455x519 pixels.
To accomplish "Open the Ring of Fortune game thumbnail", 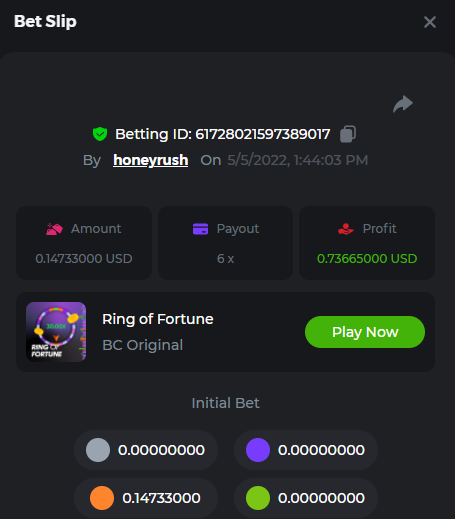I will coord(56,332).
